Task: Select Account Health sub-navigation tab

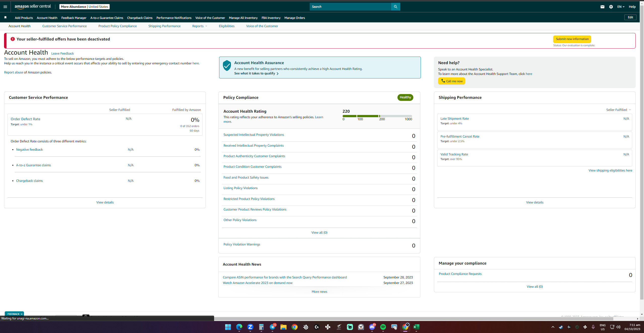Action: pyautogui.click(x=19, y=26)
